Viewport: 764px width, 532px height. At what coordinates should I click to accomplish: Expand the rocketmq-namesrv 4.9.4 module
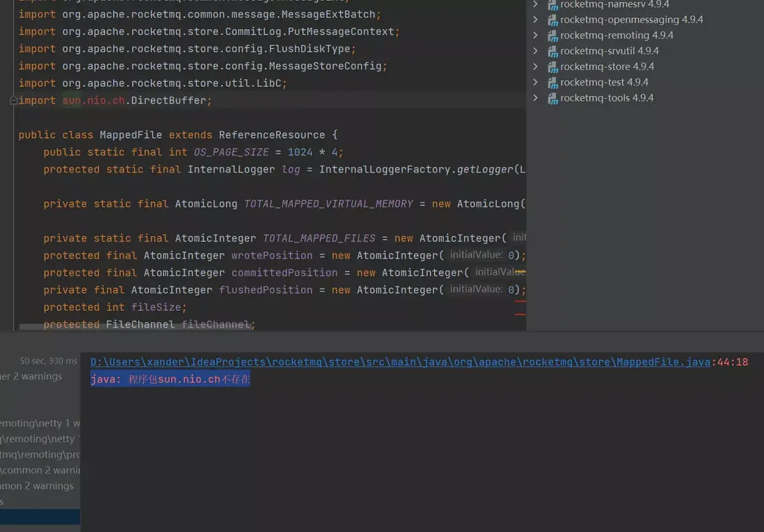pos(536,4)
